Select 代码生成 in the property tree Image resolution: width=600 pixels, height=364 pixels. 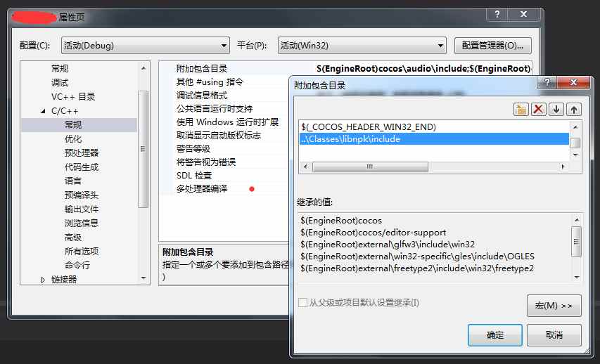[x=82, y=167]
